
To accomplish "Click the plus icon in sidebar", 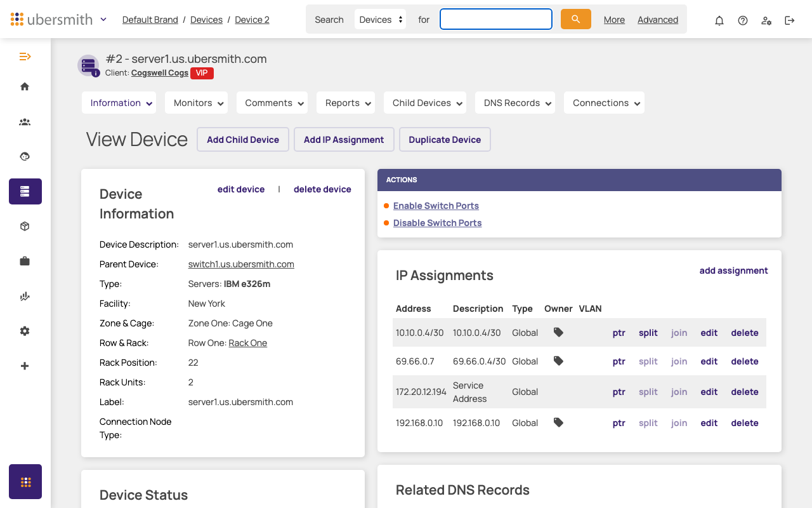I will click(25, 366).
